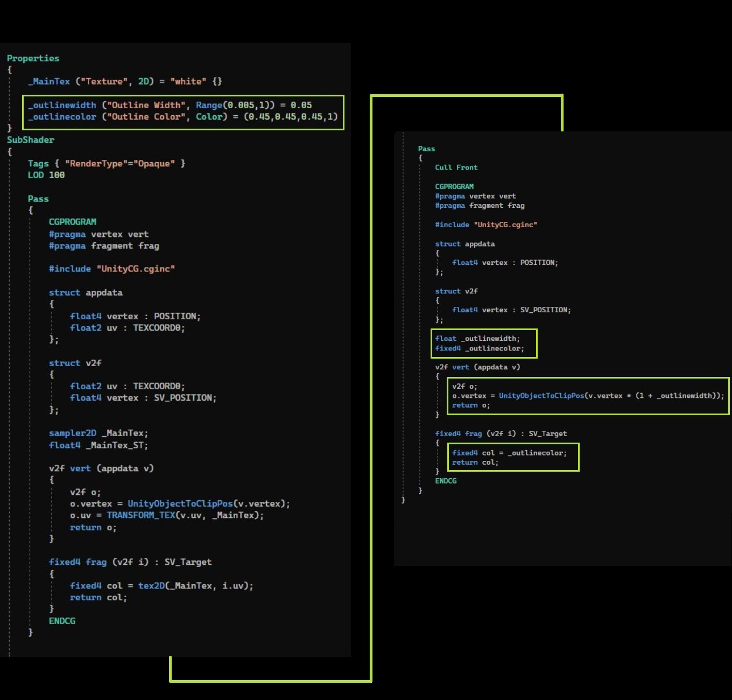Click the SubShader keyword
The height and width of the screenshot is (700, 732).
tap(31, 140)
